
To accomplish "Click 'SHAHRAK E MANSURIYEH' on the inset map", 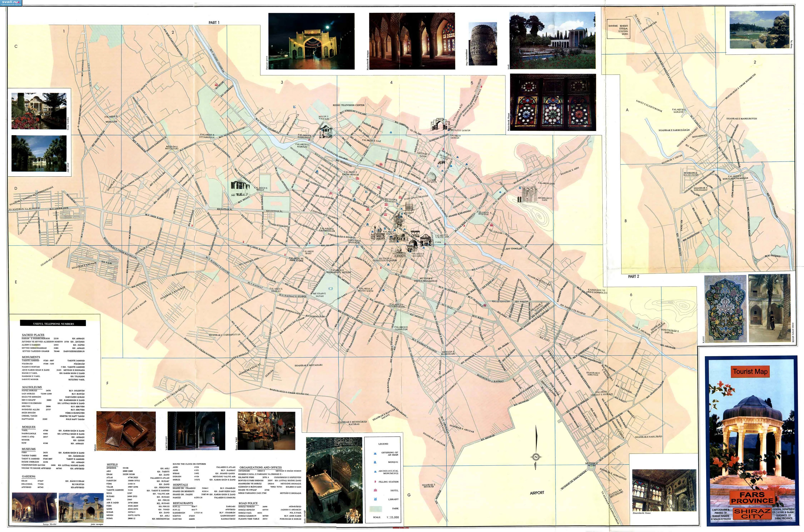I will 741,119.
